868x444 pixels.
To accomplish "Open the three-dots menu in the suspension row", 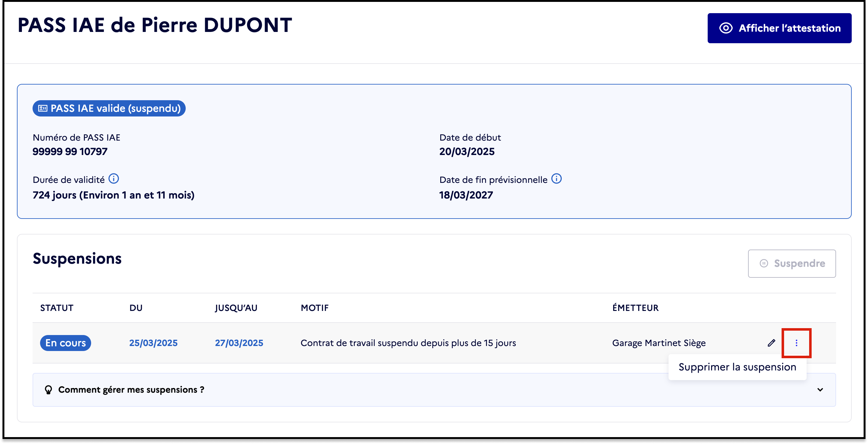I will [x=796, y=343].
